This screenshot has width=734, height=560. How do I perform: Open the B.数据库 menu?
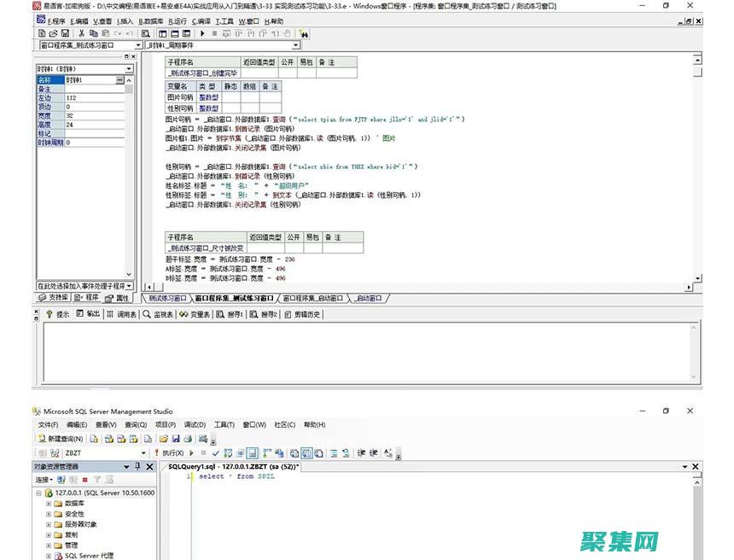[x=152, y=20]
